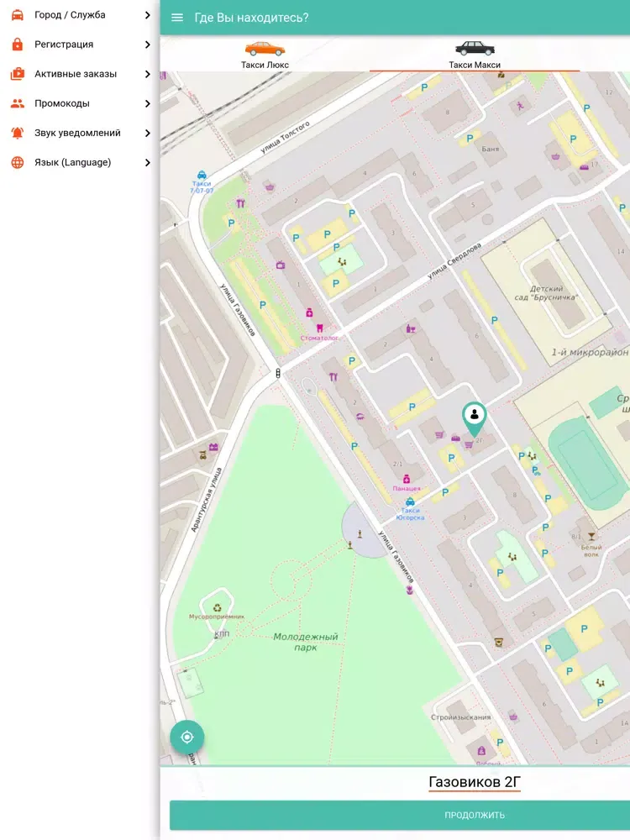
Task: Expand Город / Служба chevron
Action: 147,15
